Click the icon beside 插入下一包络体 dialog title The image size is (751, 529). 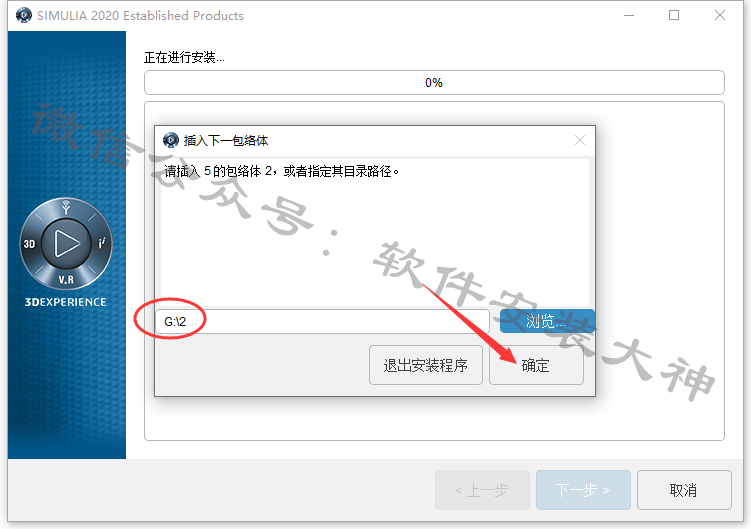point(171,140)
